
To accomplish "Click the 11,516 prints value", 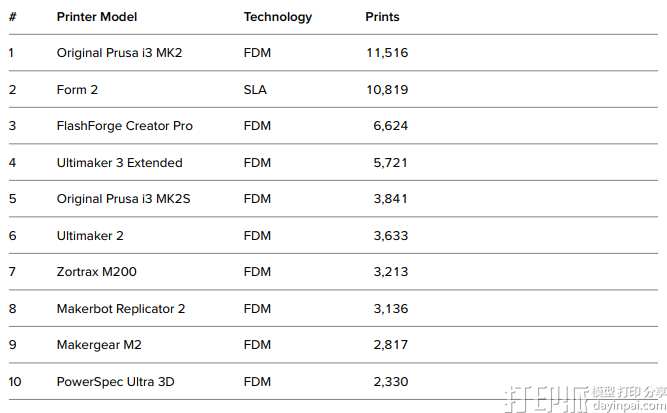I will point(387,53).
